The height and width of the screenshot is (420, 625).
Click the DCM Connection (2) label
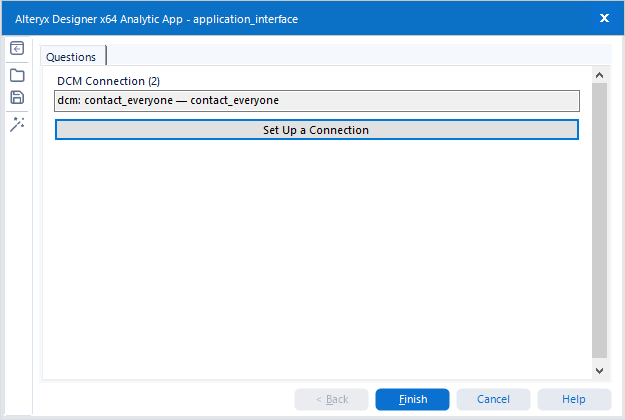[x=108, y=80]
